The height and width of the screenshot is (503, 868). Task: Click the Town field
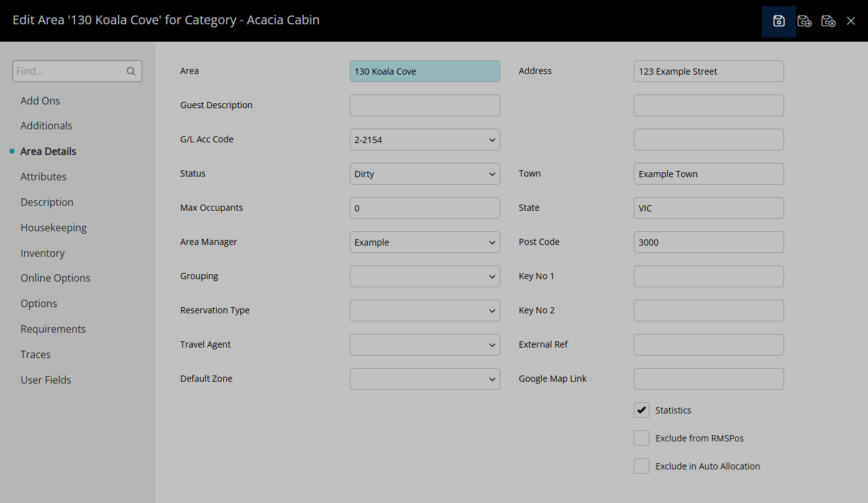pyautogui.click(x=709, y=174)
